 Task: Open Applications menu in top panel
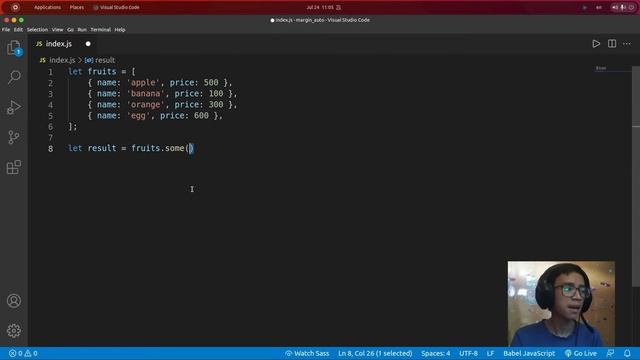(x=47, y=7)
